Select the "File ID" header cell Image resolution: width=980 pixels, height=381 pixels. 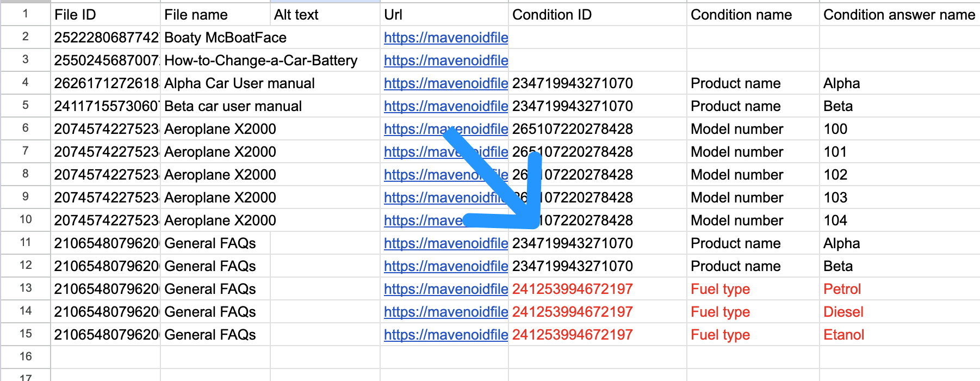click(x=106, y=15)
